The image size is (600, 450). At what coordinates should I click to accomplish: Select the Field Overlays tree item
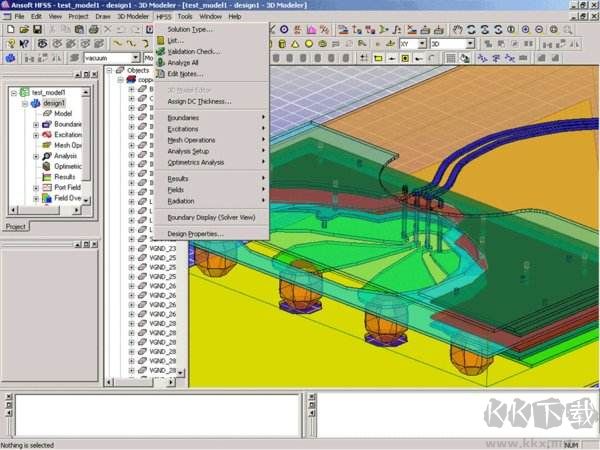pos(68,198)
